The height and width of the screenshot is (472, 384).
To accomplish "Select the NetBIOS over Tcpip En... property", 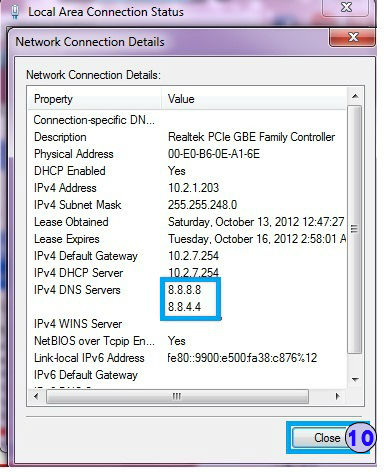I will [x=94, y=341].
